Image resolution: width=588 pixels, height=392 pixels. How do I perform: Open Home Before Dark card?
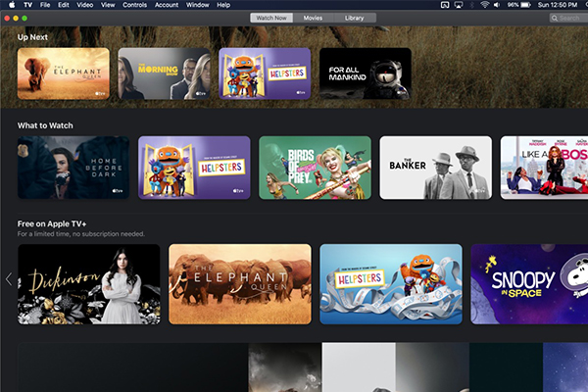coord(73,168)
